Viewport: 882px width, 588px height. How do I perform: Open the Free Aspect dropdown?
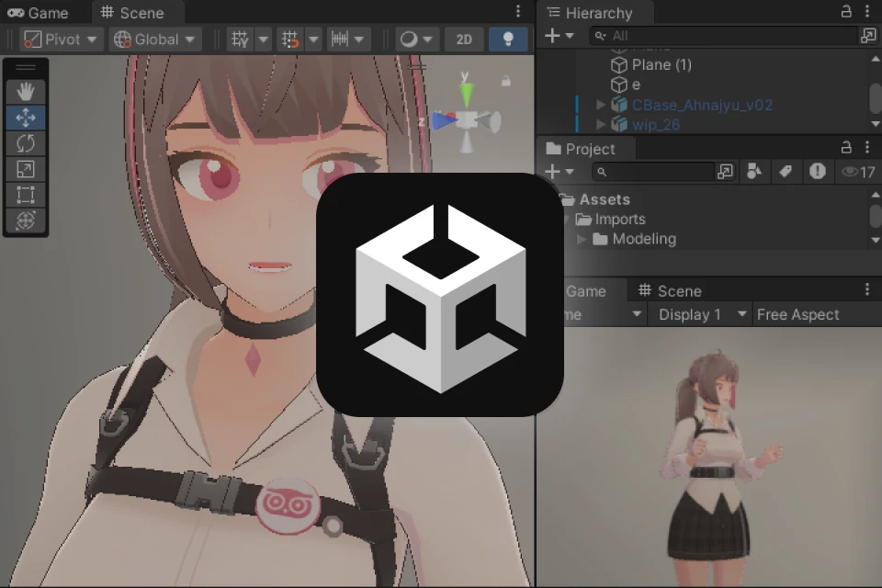click(797, 314)
